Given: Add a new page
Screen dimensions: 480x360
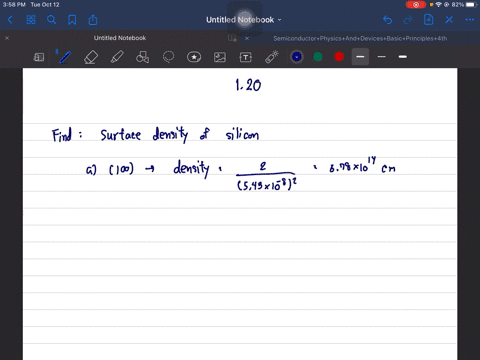Looking at the screenshot, I should (x=428, y=20).
